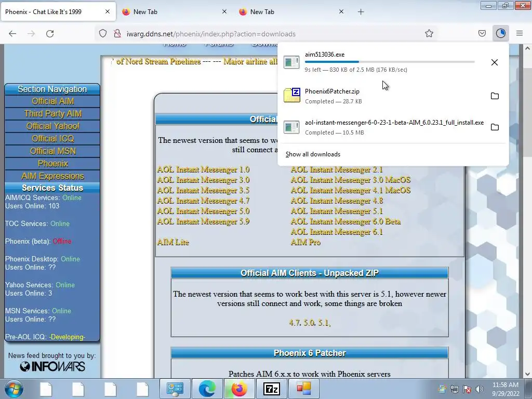Viewport: 532px width, 399px height.
Task: Switch to Firefox in the taskbar
Action: pyautogui.click(x=239, y=389)
